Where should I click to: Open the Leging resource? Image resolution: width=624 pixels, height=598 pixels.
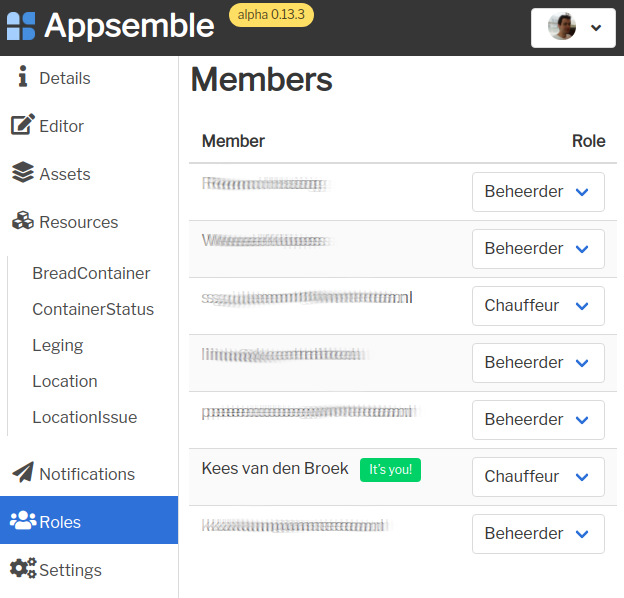point(58,345)
